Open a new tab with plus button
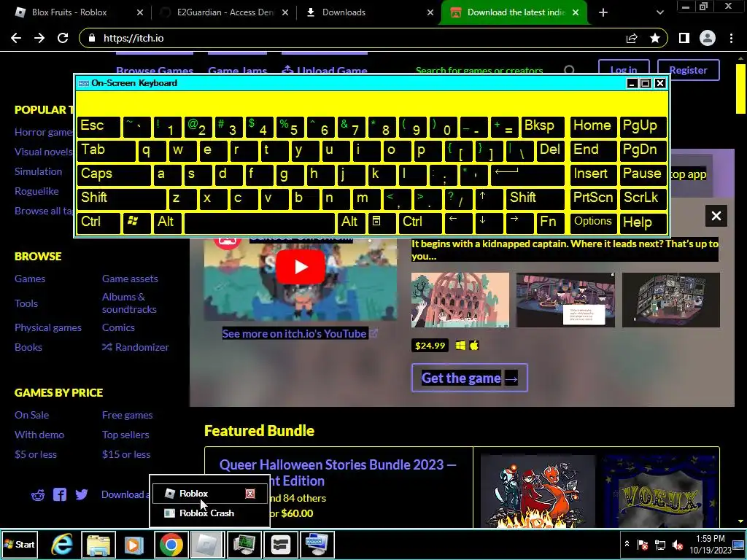 [603, 12]
